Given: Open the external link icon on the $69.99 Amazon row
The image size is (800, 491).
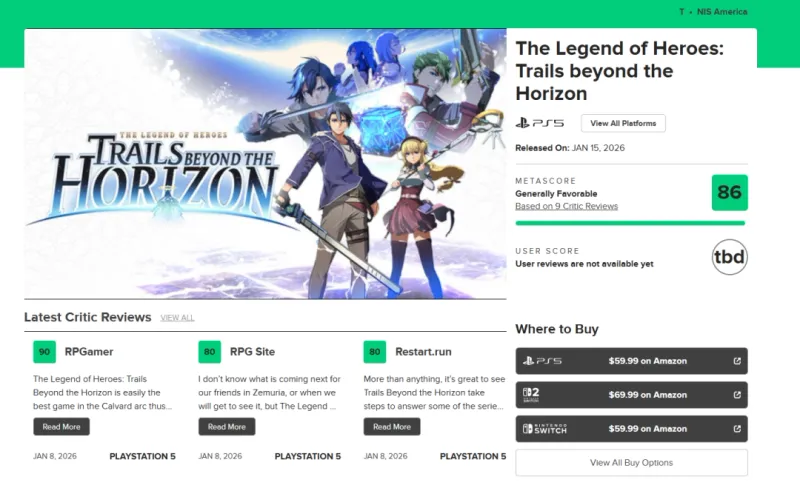Looking at the screenshot, I should pos(737,395).
